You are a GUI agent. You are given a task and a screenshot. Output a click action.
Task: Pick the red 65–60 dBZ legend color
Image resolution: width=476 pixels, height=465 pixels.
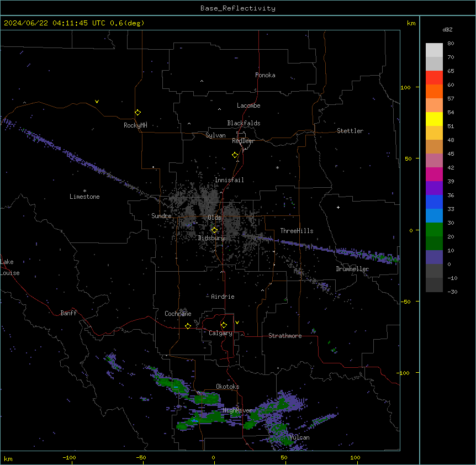pos(434,78)
